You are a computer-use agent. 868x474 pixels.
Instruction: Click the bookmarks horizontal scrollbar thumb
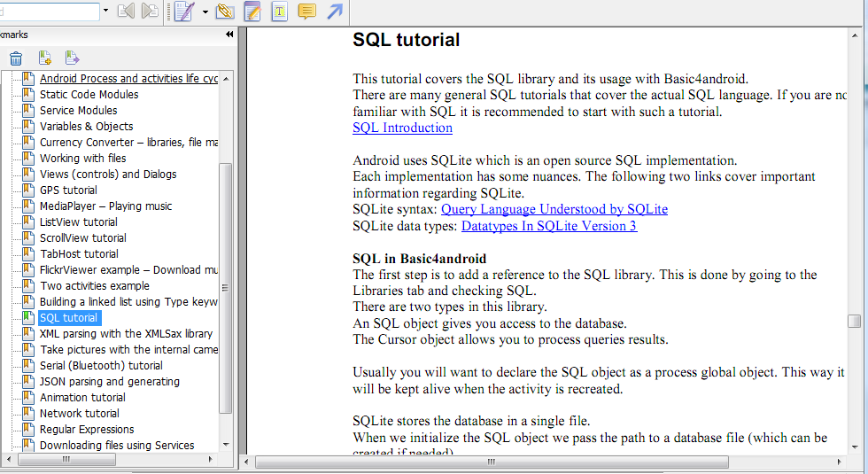coord(66,460)
